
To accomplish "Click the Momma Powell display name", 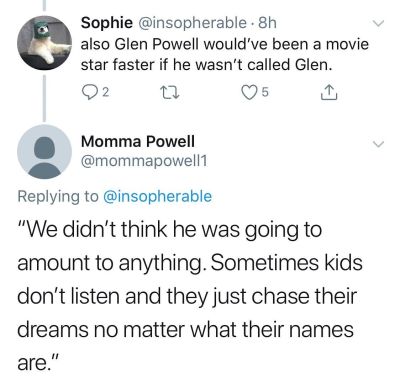I will point(138,141).
